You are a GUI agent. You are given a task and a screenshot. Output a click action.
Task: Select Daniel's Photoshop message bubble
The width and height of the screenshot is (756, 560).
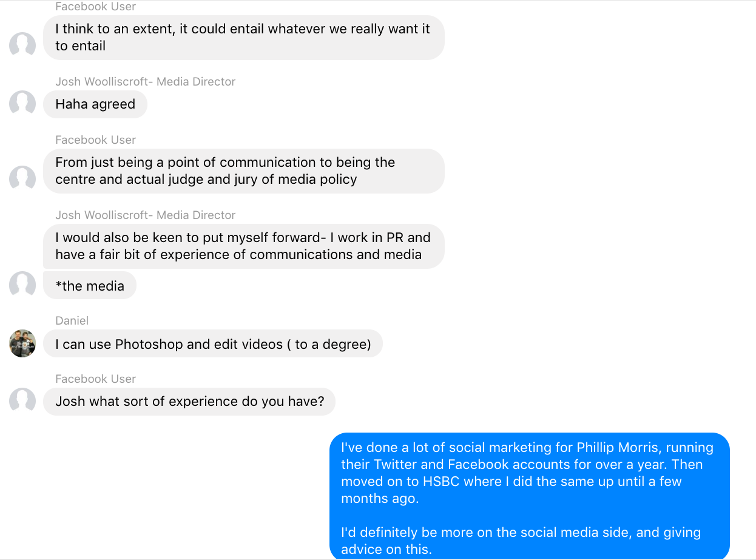(213, 344)
